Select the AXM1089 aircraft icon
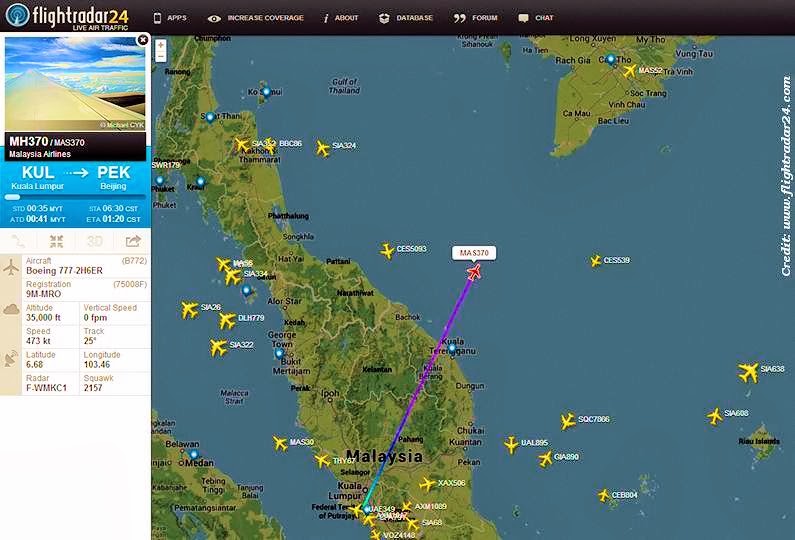The image size is (795, 540). [406, 506]
